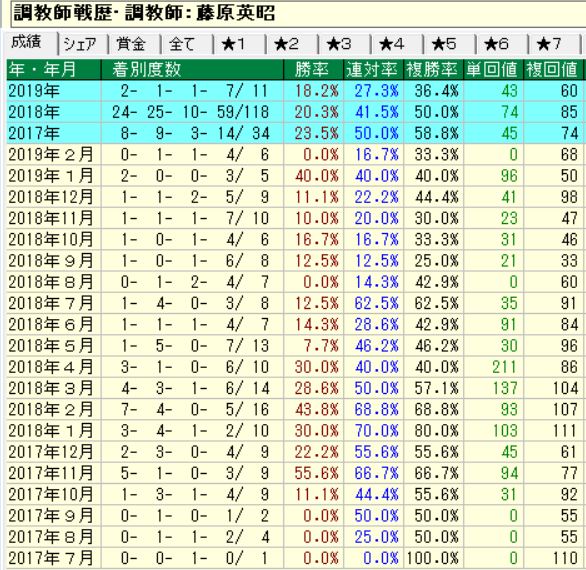586x570 pixels.
Task: Select the 2019年 yearly summary row
Action: pyautogui.click(x=295, y=91)
